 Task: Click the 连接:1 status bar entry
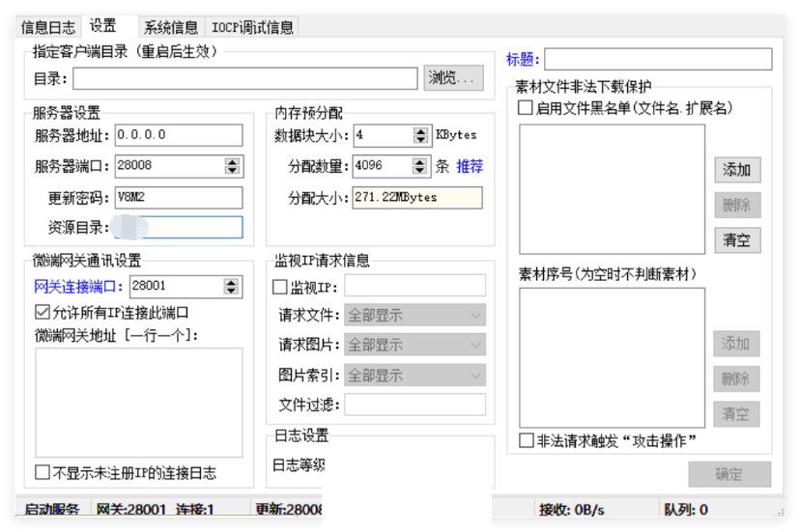pyautogui.click(x=195, y=509)
